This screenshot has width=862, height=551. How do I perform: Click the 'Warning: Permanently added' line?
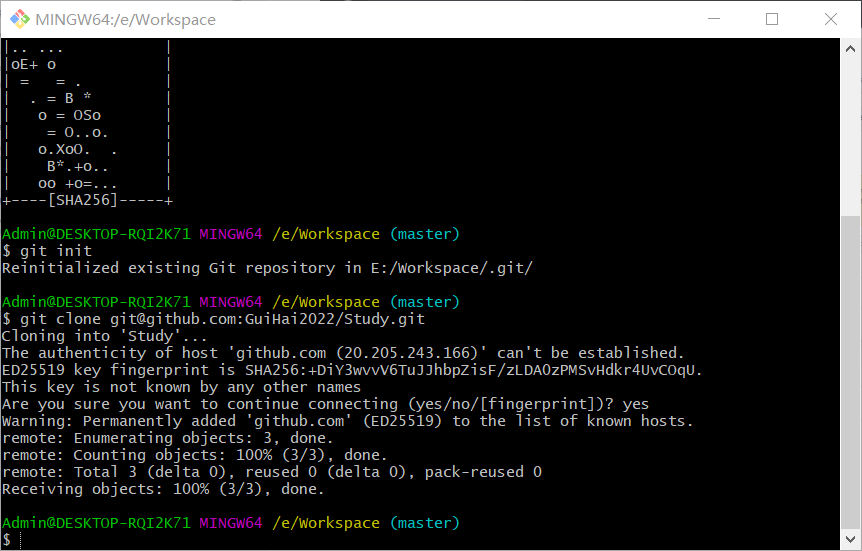click(x=347, y=421)
